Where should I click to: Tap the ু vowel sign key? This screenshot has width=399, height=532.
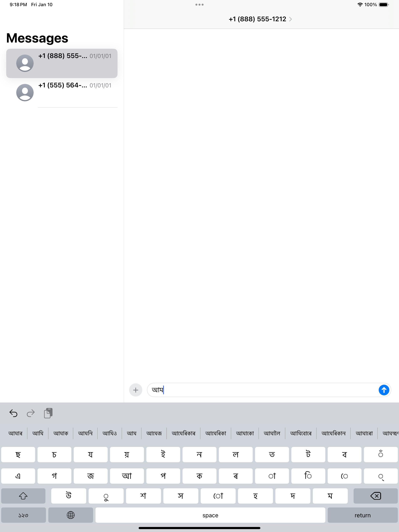tap(106, 496)
